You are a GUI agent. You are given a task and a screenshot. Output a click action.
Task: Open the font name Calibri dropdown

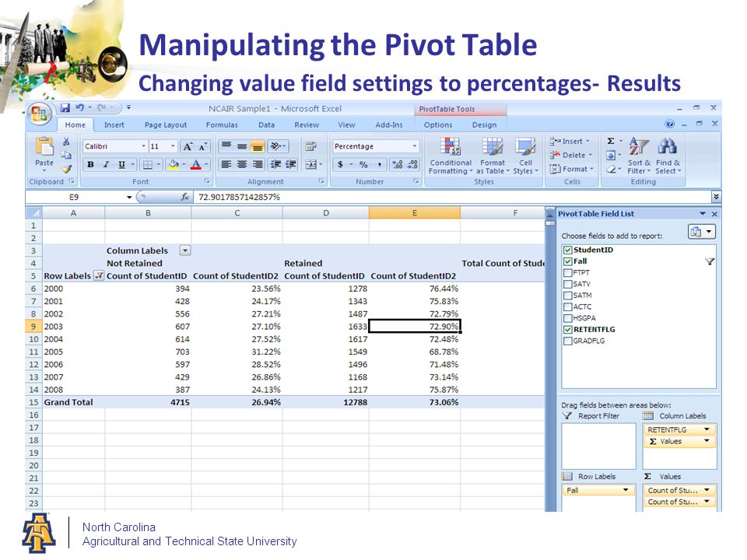[x=143, y=146]
